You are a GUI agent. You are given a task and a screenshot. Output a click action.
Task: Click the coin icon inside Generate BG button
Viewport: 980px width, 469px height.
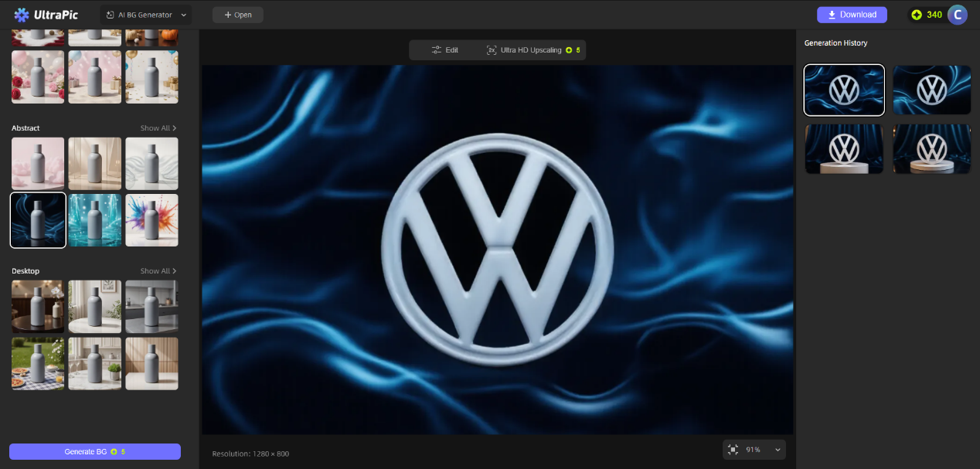(x=116, y=451)
